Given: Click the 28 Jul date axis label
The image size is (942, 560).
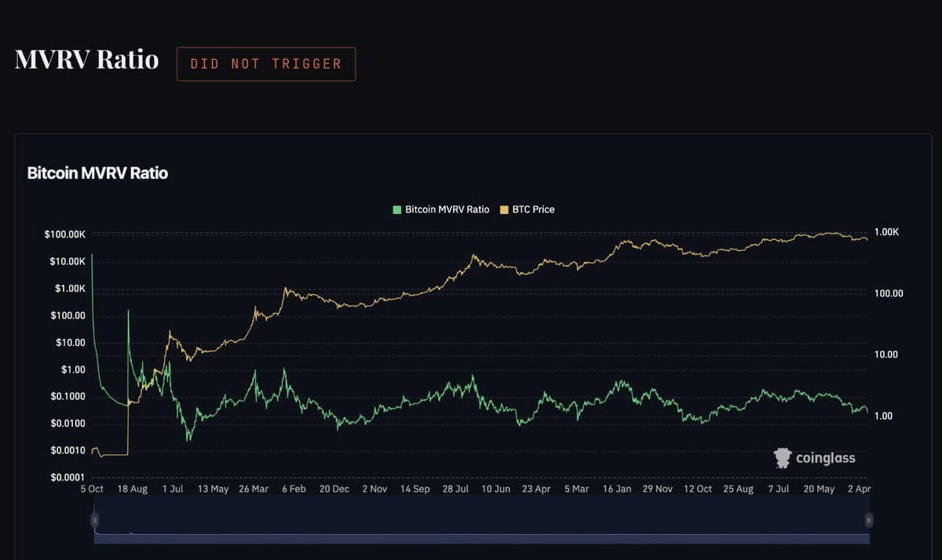Looking at the screenshot, I should tap(456, 489).
